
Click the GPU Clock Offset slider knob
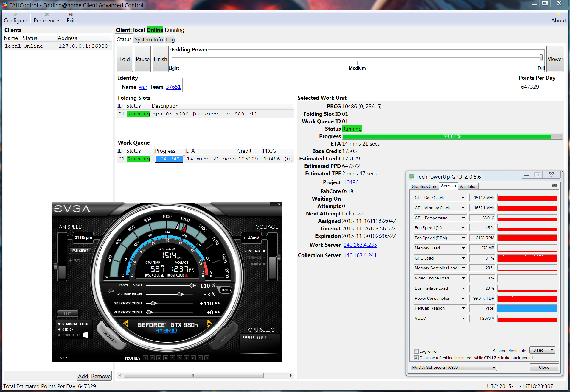tap(154, 303)
